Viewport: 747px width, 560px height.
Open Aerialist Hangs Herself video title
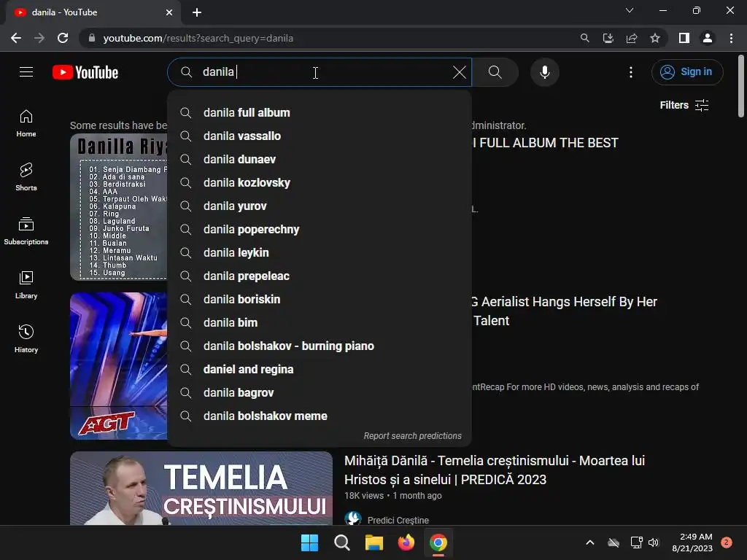coord(565,311)
